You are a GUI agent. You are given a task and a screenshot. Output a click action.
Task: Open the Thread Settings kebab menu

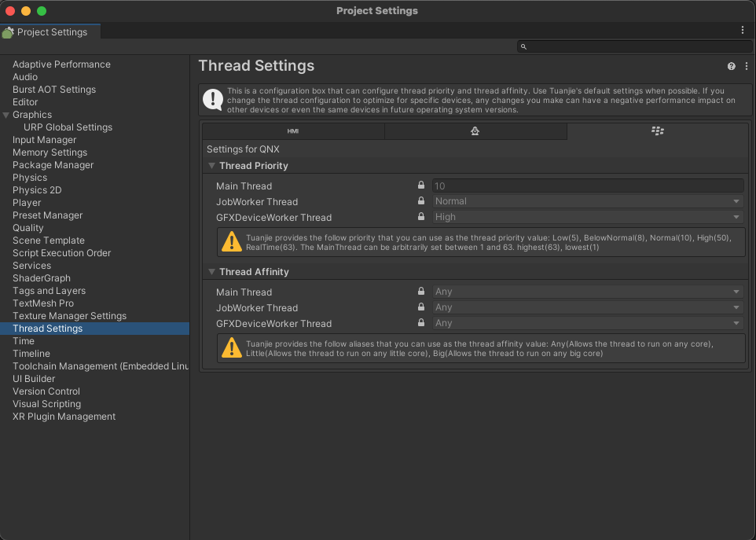click(746, 66)
